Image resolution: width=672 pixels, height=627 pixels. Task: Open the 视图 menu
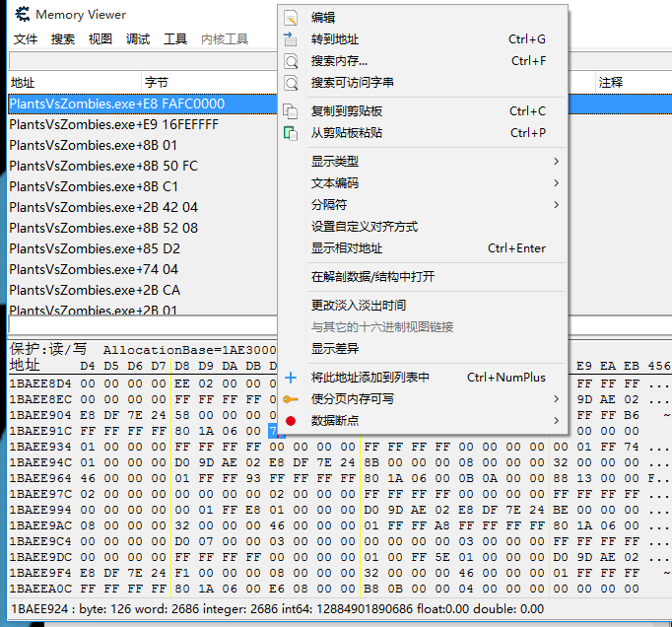(x=100, y=39)
